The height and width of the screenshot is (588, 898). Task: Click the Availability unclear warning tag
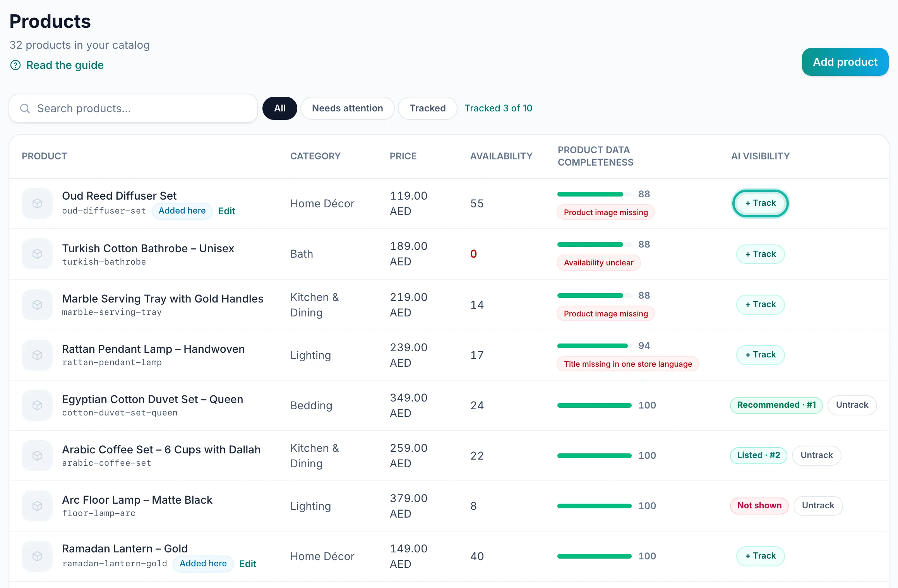pos(599,263)
